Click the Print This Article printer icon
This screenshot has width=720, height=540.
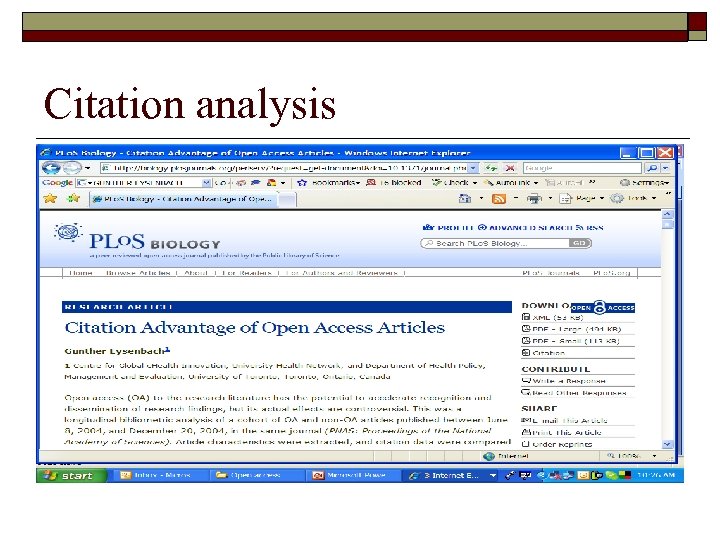coord(526,432)
